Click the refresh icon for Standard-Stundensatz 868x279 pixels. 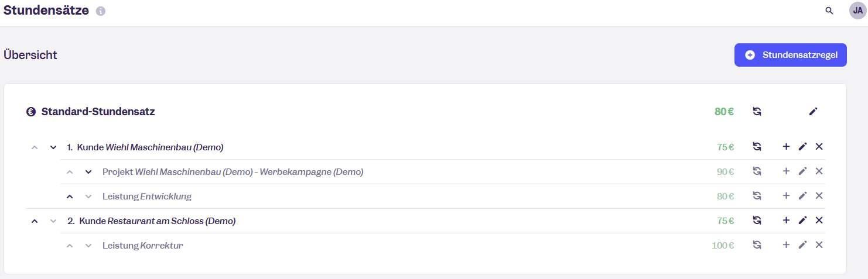tap(757, 111)
